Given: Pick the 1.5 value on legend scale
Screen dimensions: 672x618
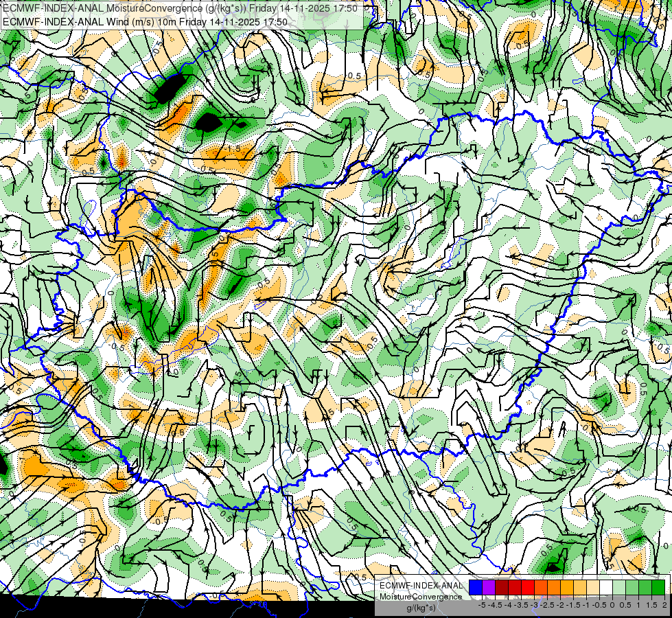Looking at the screenshot, I should tap(651, 605).
